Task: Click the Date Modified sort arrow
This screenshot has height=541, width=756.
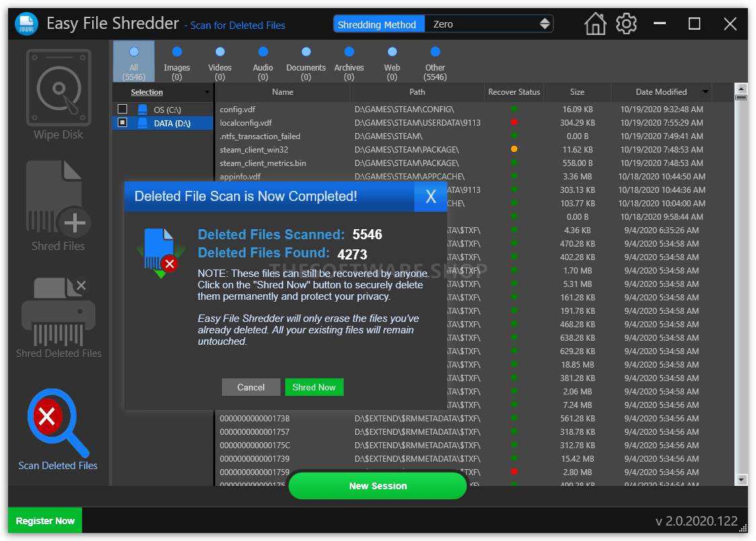Action: [706, 91]
